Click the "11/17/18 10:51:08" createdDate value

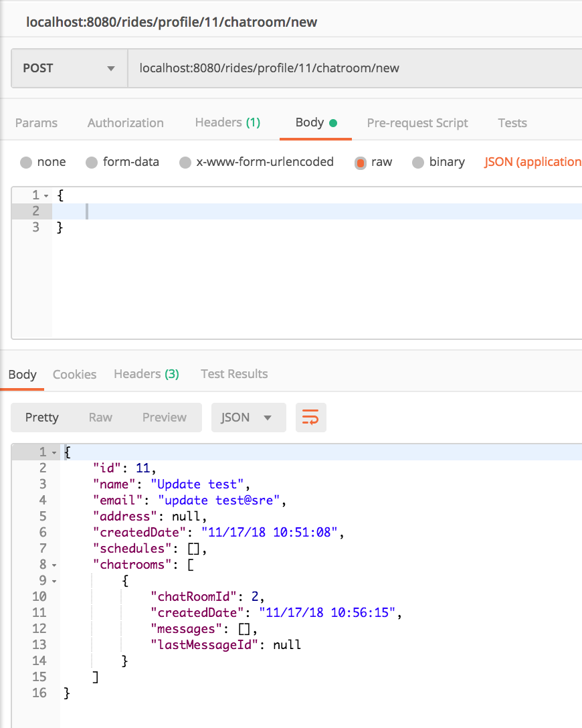269,533
